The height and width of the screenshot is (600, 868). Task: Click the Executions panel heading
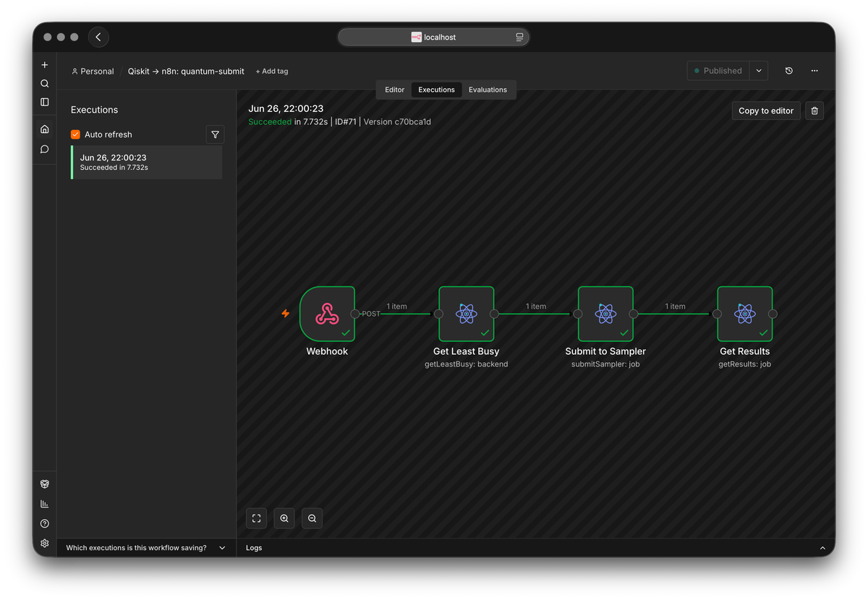click(x=94, y=110)
